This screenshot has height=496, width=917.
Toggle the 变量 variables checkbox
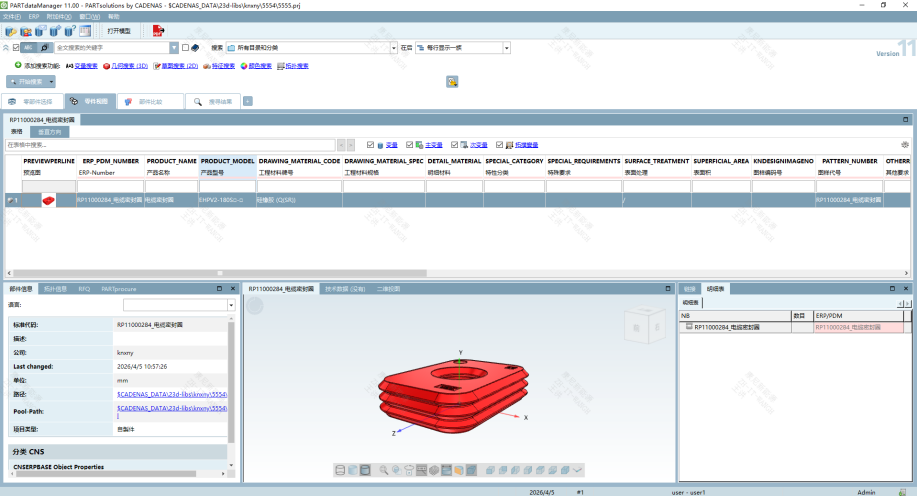370,144
